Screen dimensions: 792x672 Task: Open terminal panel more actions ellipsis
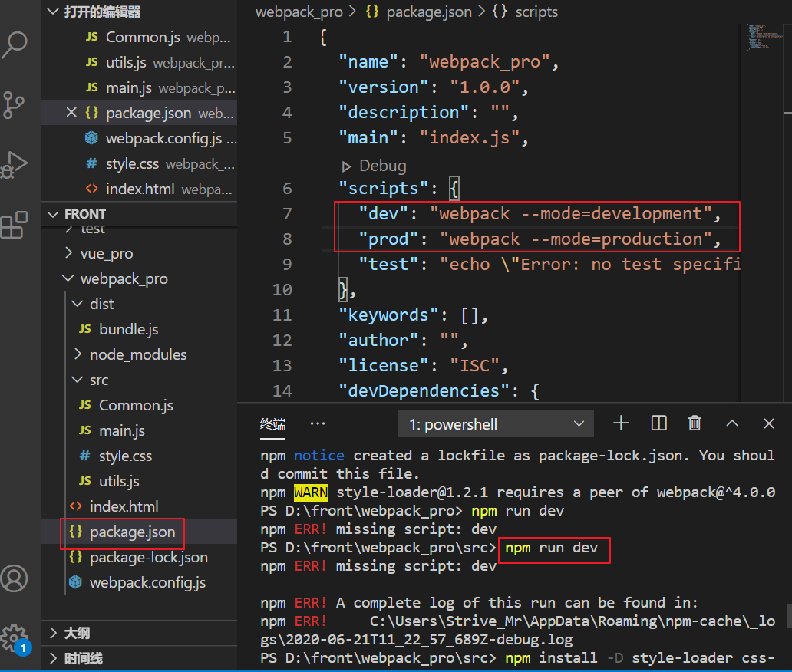tap(317, 423)
